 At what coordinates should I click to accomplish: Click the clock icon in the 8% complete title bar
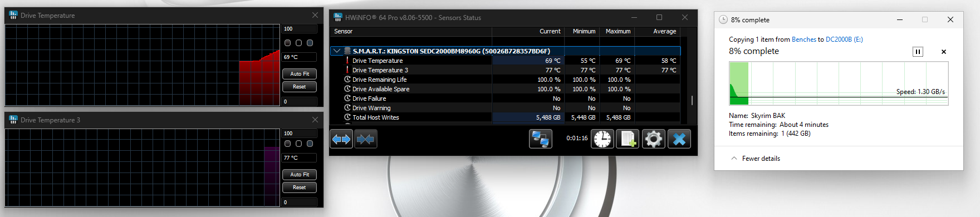(x=723, y=19)
